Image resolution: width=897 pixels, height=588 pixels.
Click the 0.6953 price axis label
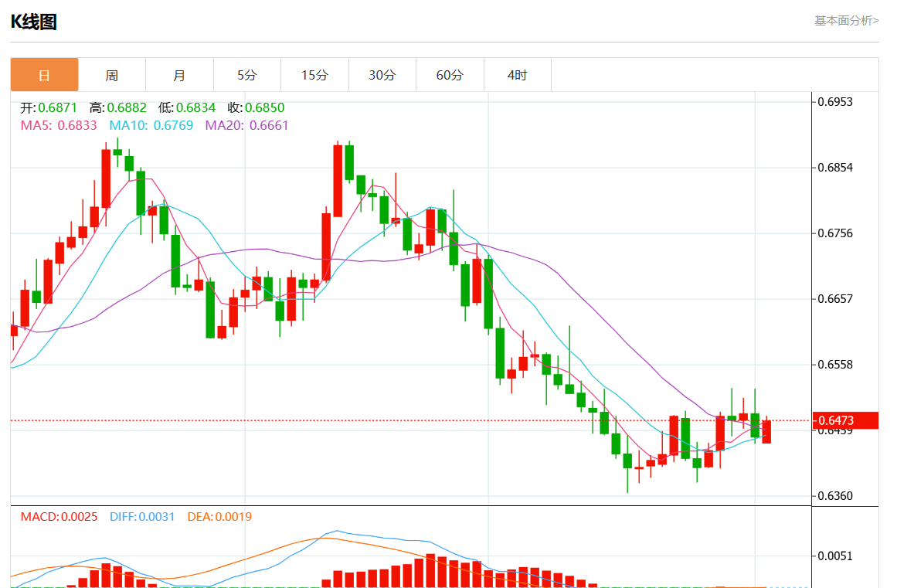tap(835, 102)
